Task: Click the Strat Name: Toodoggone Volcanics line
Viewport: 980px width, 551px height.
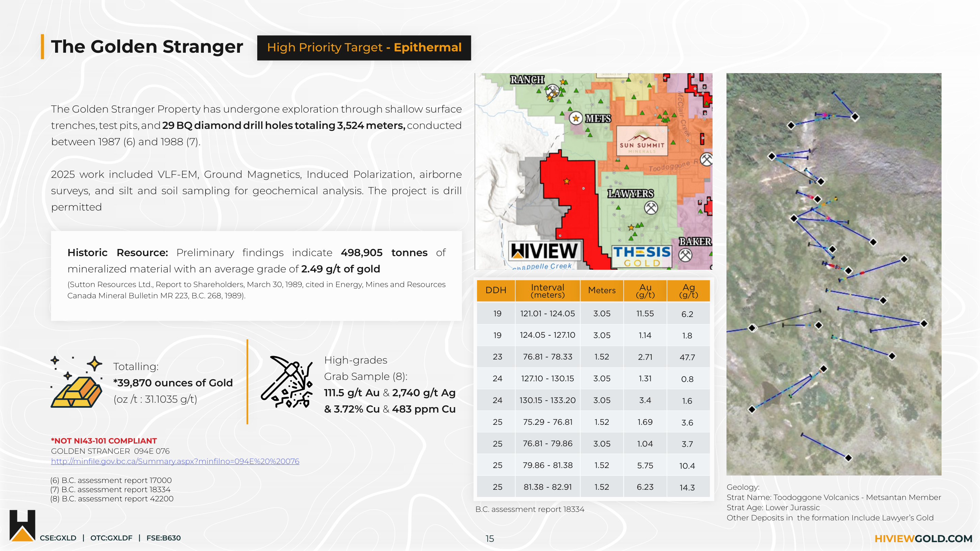Action: pyautogui.click(x=834, y=497)
